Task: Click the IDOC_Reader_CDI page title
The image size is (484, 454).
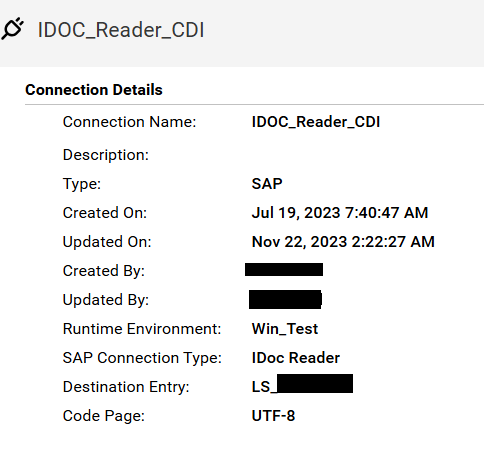Action: click(x=121, y=30)
